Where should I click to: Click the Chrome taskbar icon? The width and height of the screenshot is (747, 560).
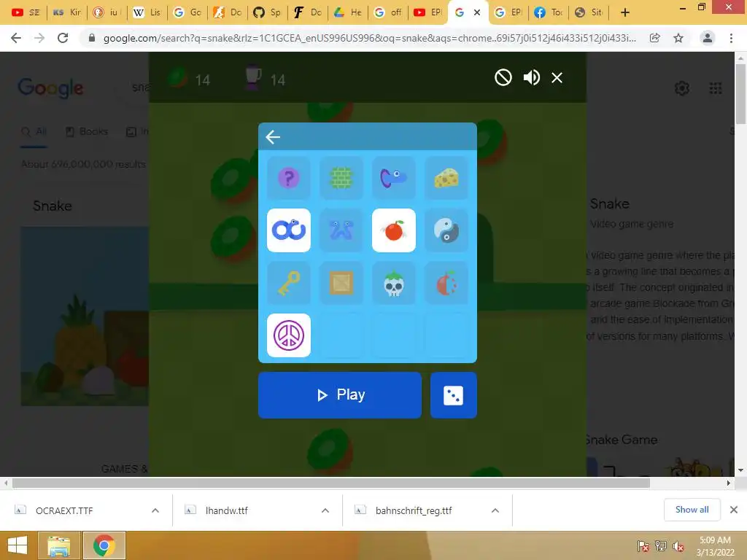pos(104,545)
